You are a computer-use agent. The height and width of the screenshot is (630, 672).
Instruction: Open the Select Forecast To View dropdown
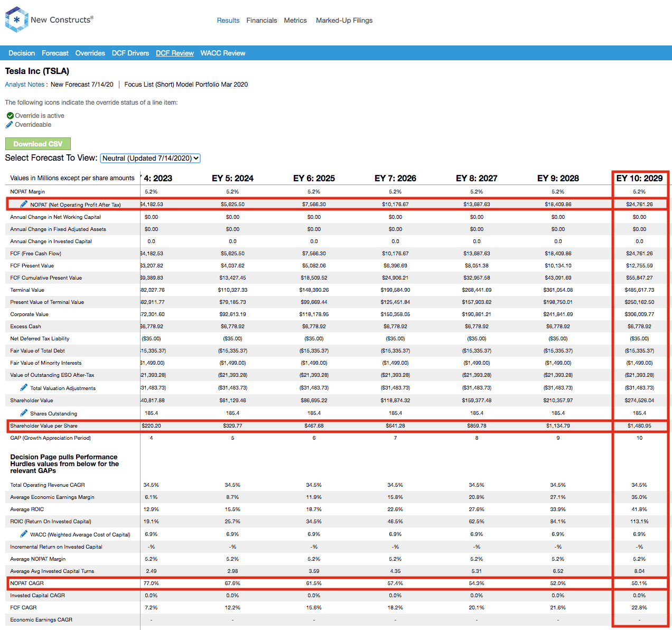point(151,158)
